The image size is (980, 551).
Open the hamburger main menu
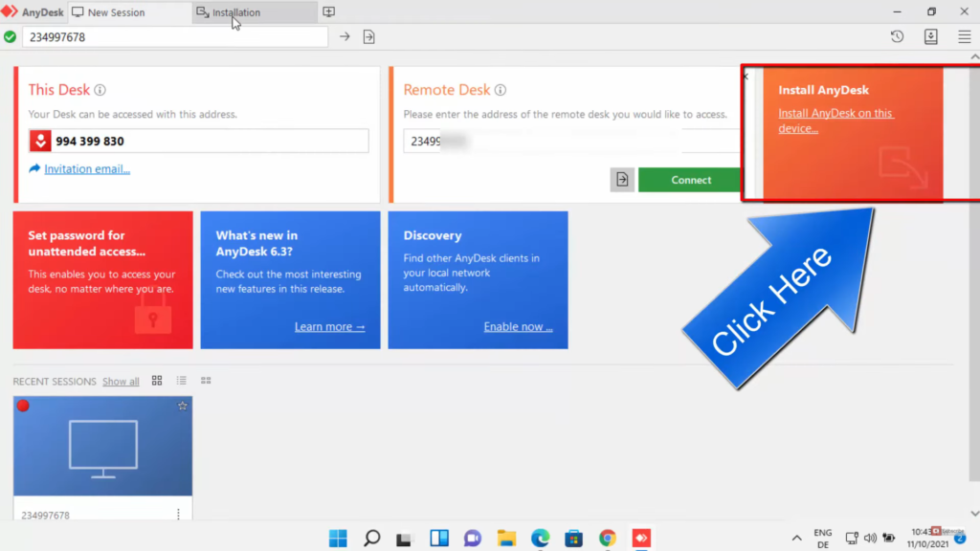click(x=964, y=36)
